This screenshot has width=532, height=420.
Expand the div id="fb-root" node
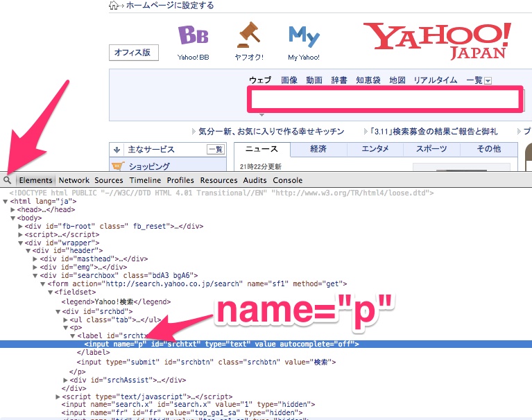pyautogui.click(x=20, y=226)
